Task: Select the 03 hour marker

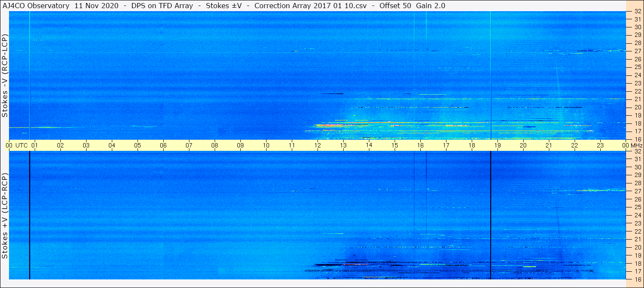Action: click(x=86, y=145)
